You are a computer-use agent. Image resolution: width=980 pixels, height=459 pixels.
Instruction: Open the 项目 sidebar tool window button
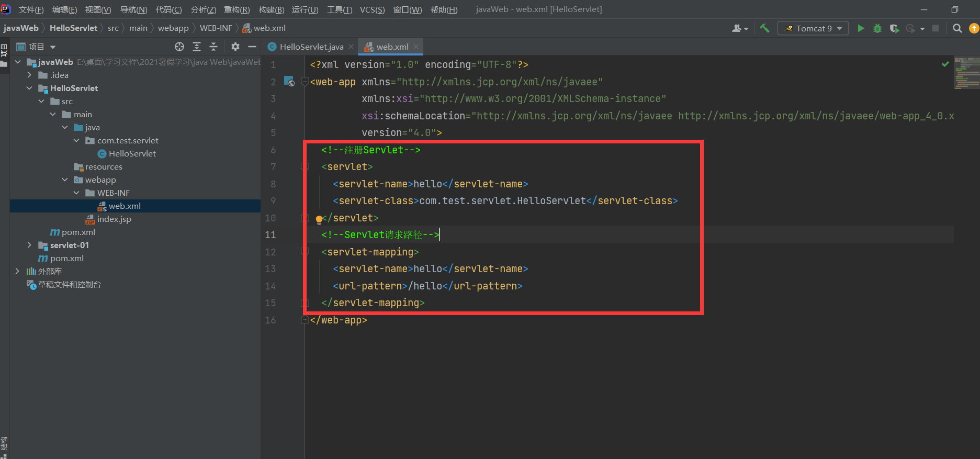[4, 57]
